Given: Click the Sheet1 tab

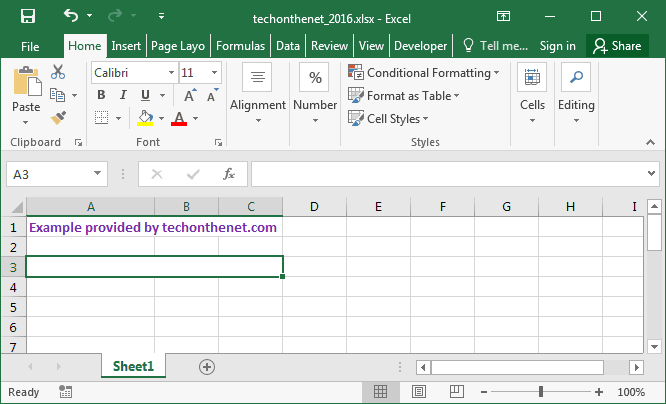Looking at the screenshot, I should [x=133, y=366].
